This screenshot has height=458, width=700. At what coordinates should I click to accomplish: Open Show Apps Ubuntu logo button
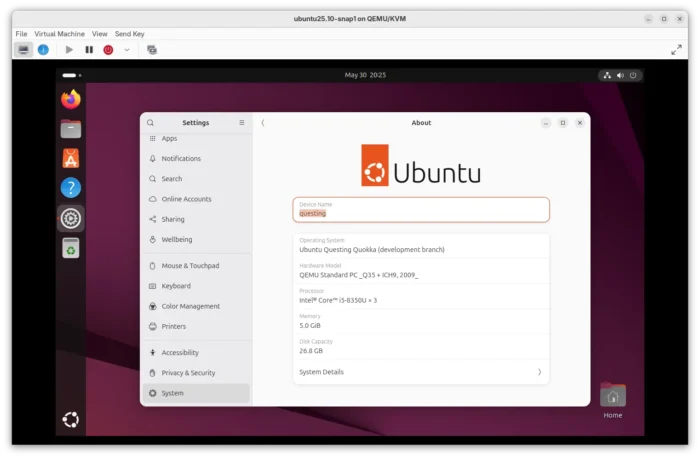click(x=71, y=420)
